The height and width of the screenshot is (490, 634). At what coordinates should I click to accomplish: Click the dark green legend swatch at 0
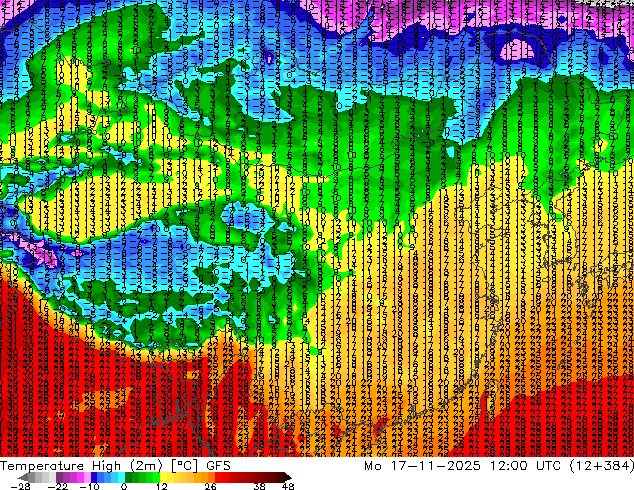point(129,477)
